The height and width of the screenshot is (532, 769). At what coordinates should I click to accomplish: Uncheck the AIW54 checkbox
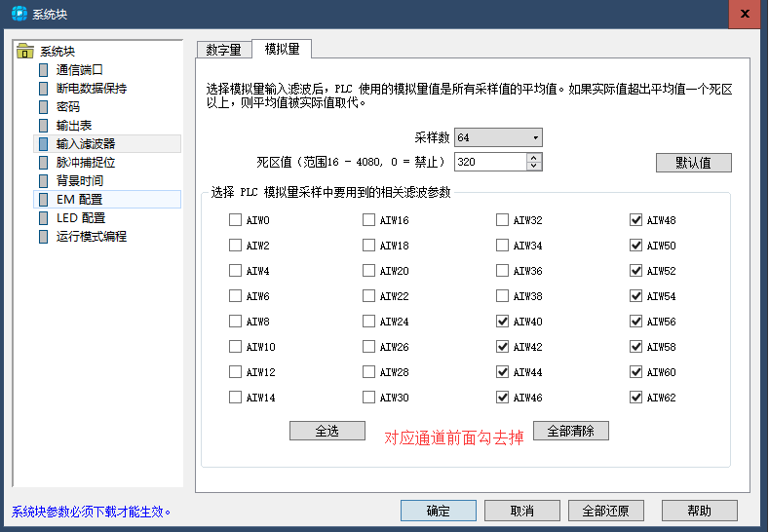(636, 295)
